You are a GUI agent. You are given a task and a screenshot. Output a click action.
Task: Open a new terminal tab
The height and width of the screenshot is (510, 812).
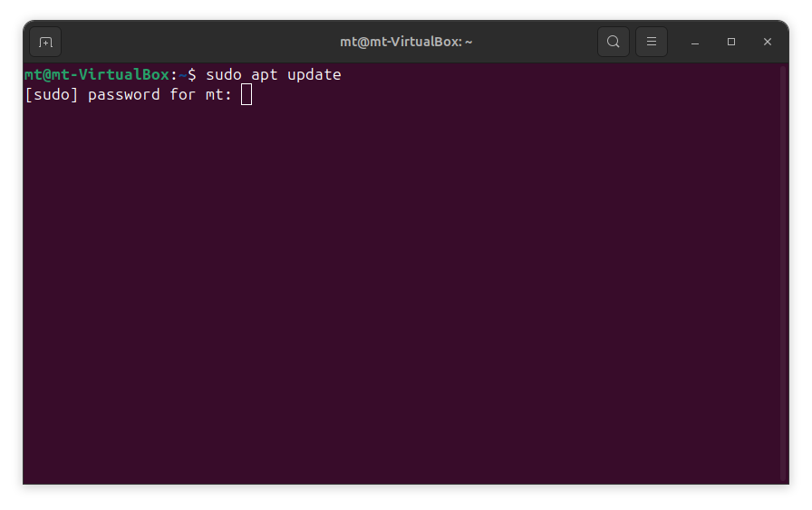click(x=45, y=42)
